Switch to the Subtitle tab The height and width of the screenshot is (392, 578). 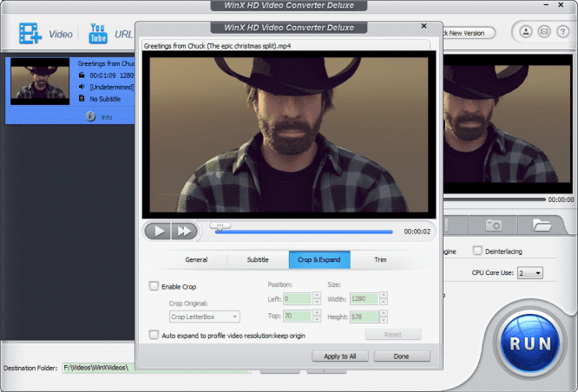coord(258,259)
